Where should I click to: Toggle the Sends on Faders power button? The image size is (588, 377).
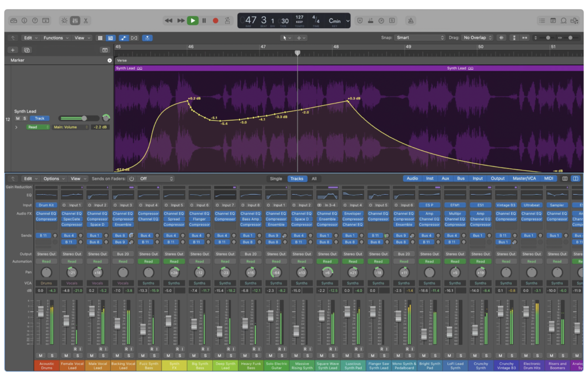pos(131,179)
